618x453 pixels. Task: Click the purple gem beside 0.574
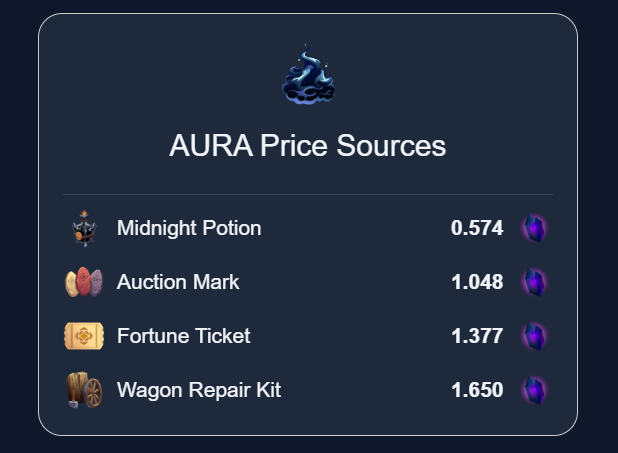(x=534, y=228)
